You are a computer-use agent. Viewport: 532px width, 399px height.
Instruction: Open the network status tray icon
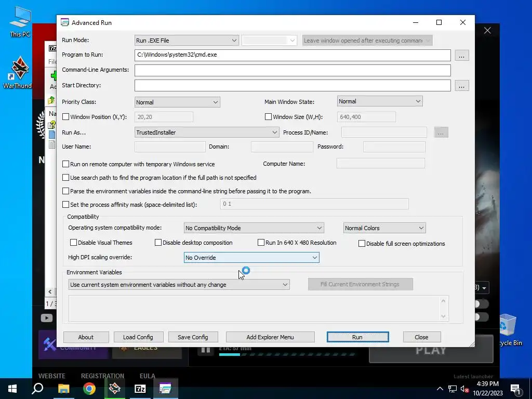click(453, 389)
